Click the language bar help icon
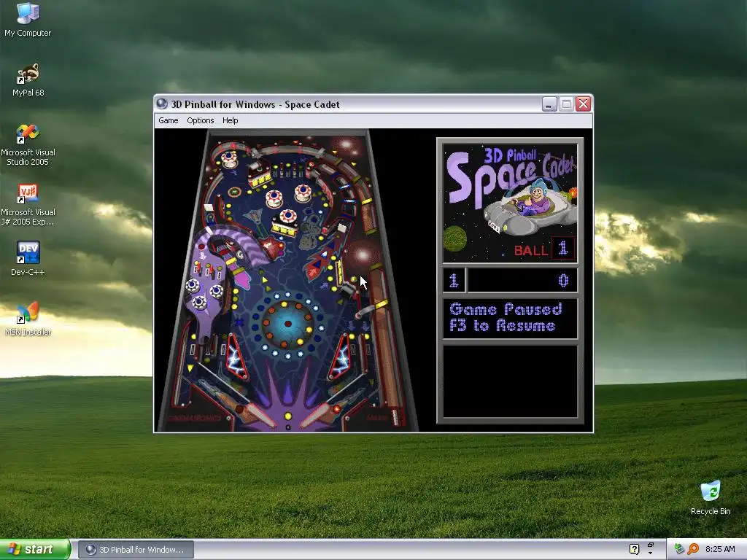Image resolution: width=747 pixels, height=560 pixels. click(634, 549)
